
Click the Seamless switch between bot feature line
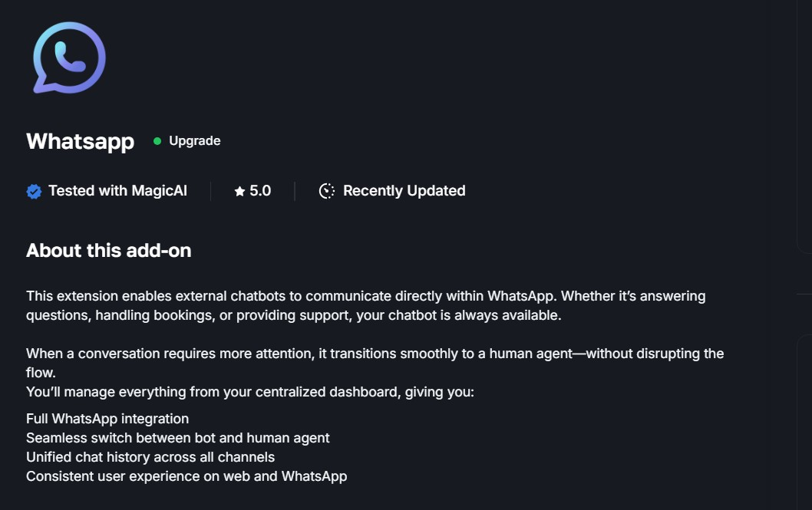coord(177,438)
